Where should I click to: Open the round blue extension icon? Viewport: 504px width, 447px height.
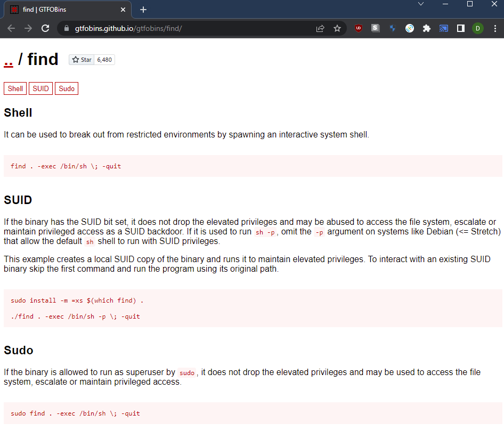click(x=410, y=28)
